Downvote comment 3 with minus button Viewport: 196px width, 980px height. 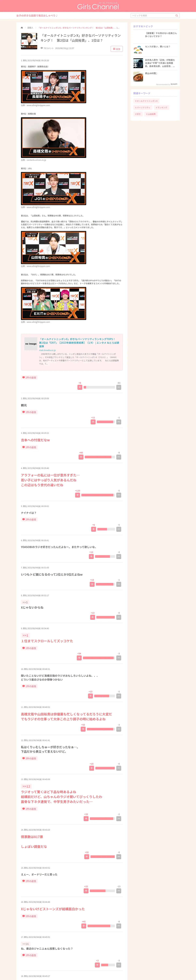point(119,457)
